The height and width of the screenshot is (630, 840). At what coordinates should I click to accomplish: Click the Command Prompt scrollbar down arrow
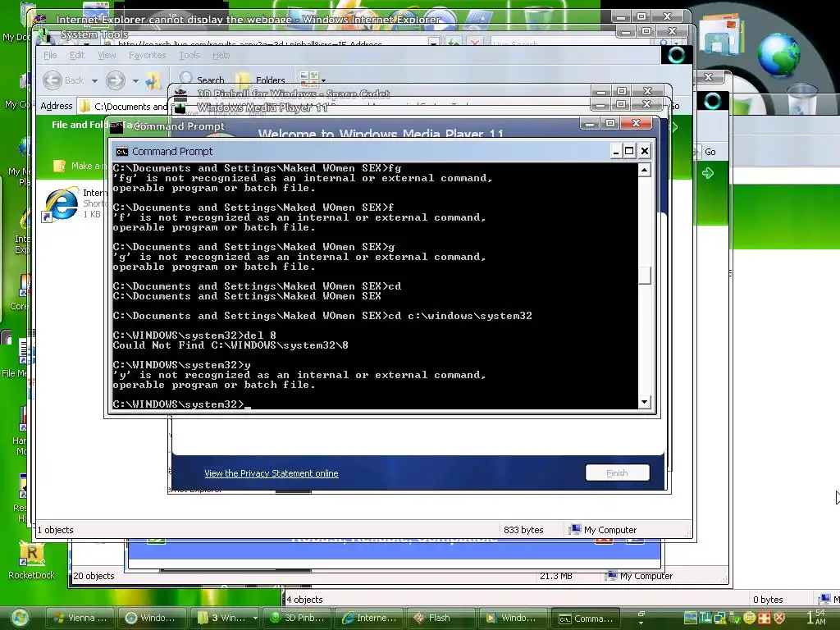645,402
